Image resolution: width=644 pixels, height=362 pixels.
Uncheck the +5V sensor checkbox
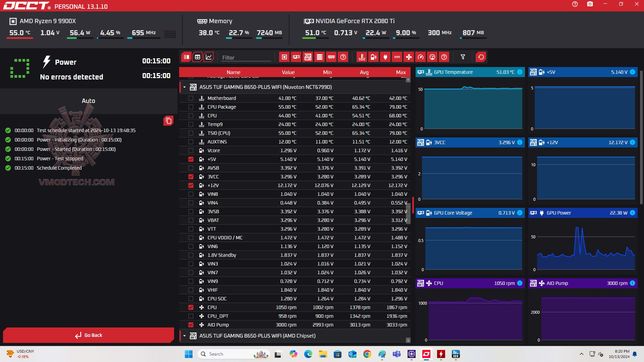click(x=191, y=159)
